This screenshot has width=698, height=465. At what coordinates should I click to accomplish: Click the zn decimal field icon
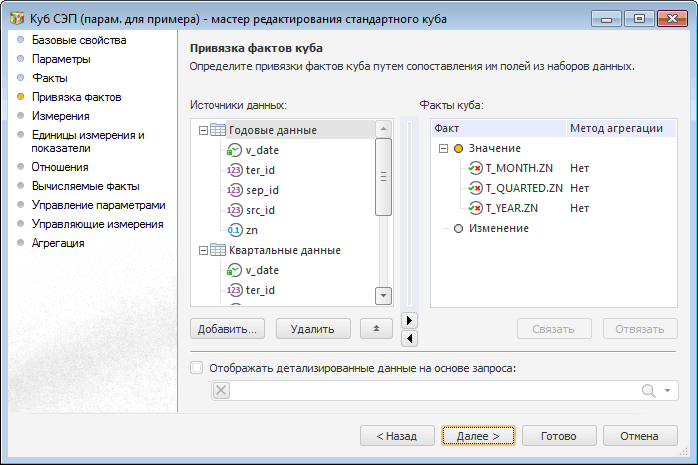235,230
